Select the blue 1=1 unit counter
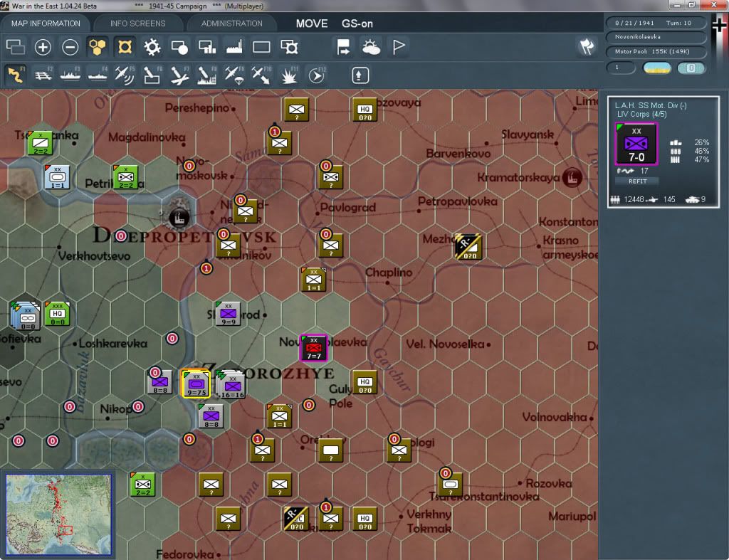Screen dimensions: 729x560 tap(57, 177)
